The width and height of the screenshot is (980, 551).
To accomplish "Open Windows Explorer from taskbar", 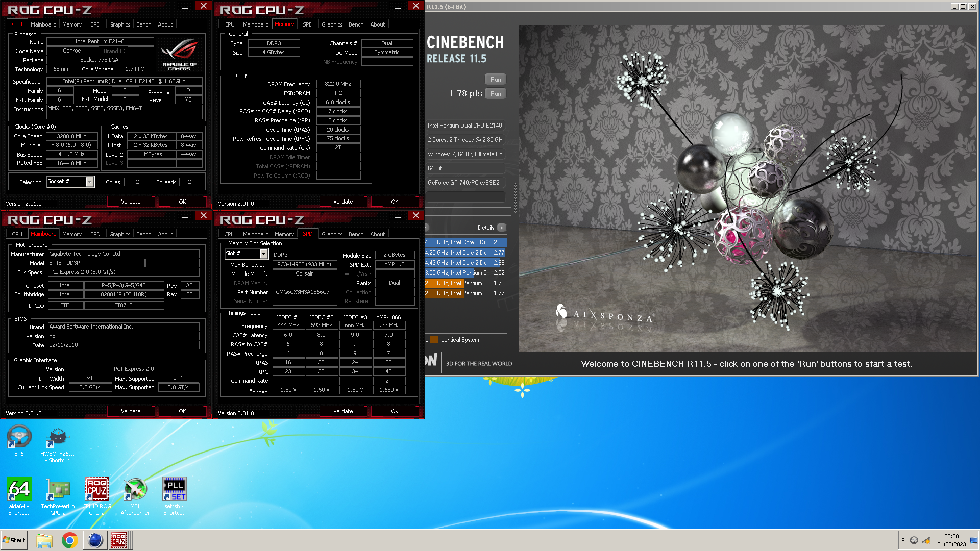I will [44, 540].
